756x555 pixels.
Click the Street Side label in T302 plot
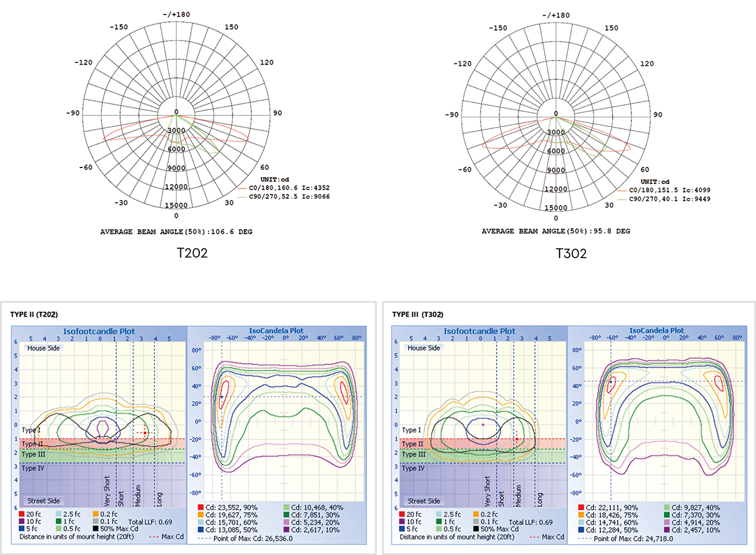[424, 501]
